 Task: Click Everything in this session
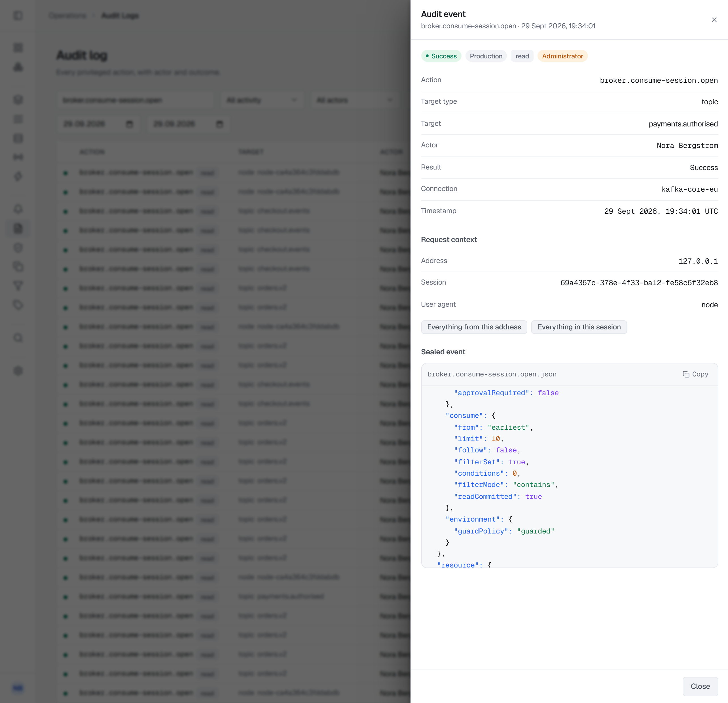tap(579, 327)
